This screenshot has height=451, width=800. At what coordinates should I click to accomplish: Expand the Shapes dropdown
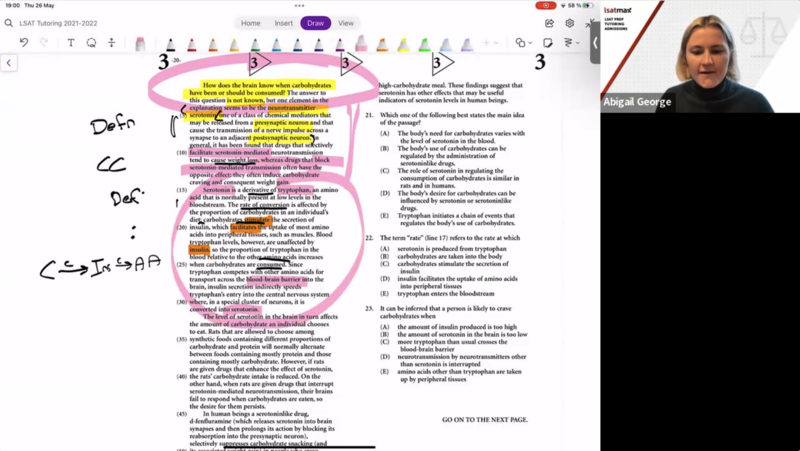(522, 43)
